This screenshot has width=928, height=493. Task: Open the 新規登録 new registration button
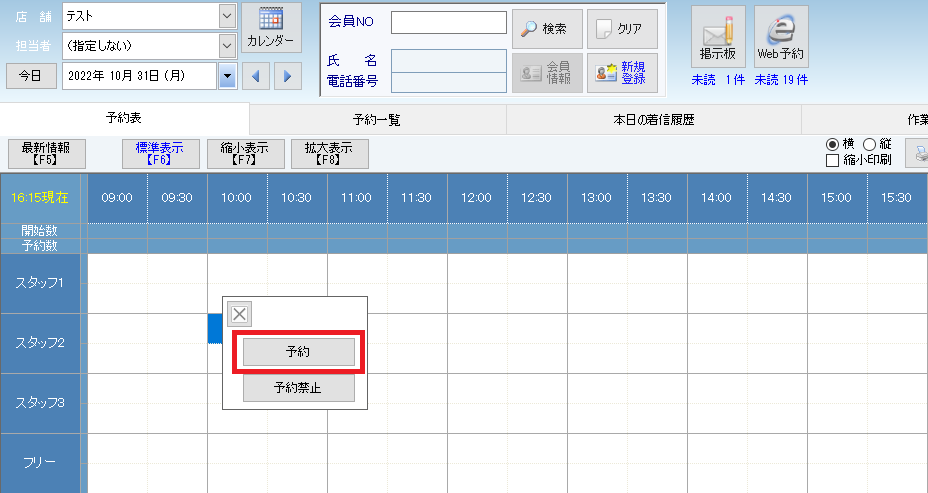622,73
